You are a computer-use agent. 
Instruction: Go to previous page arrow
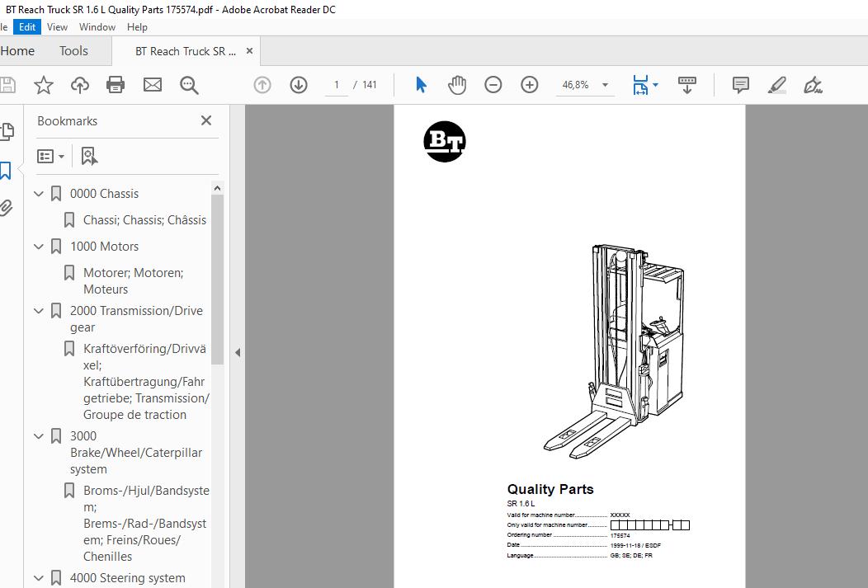[x=262, y=85]
